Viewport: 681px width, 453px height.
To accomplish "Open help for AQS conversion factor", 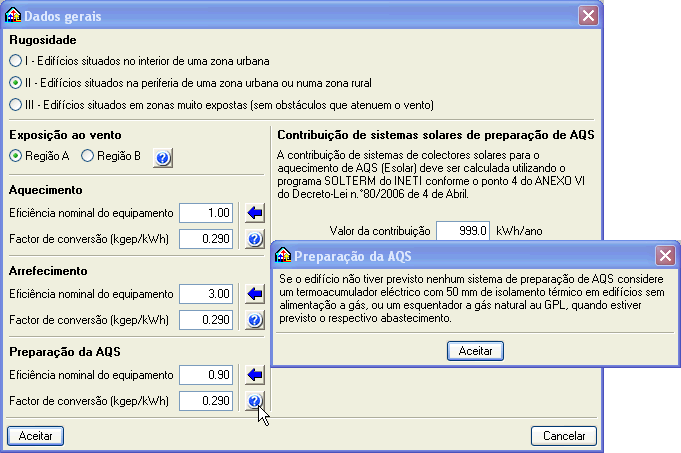I will pyautogui.click(x=254, y=401).
